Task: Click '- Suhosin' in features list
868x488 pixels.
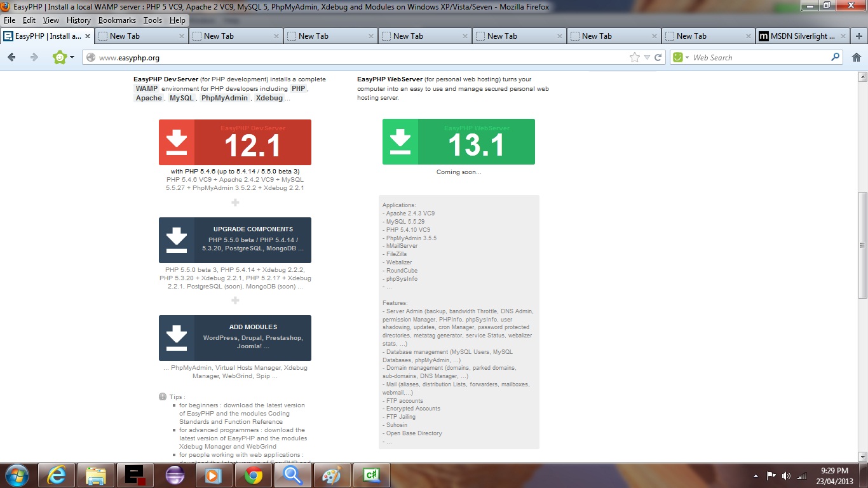Action: click(396, 425)
